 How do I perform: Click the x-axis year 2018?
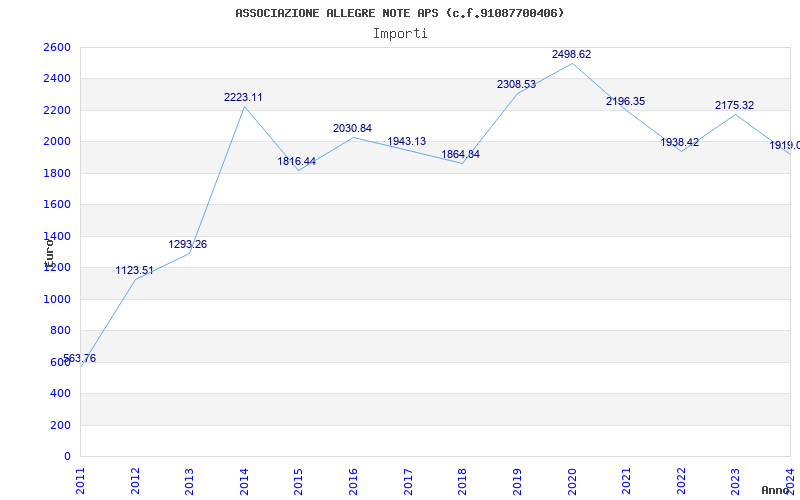(x=462, y=481)
